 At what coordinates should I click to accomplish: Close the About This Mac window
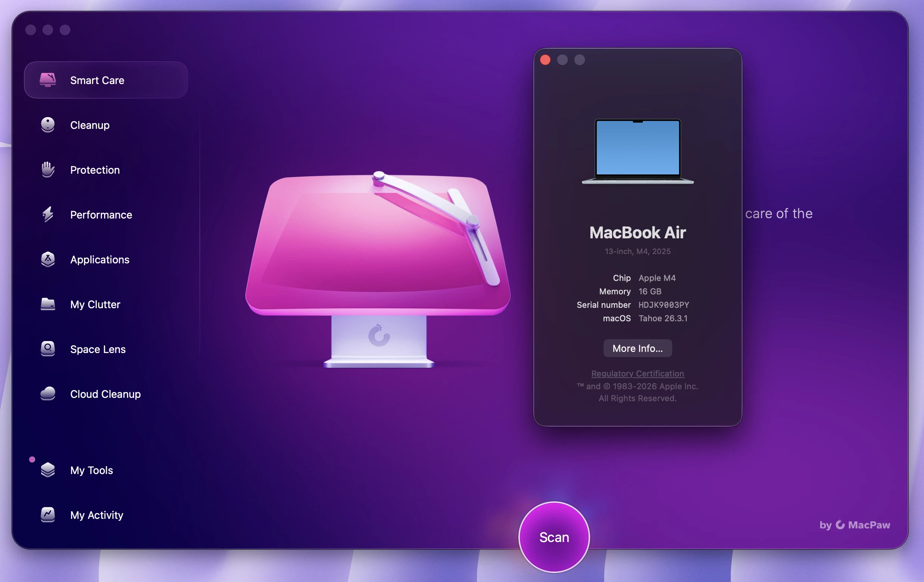(545, 60)
